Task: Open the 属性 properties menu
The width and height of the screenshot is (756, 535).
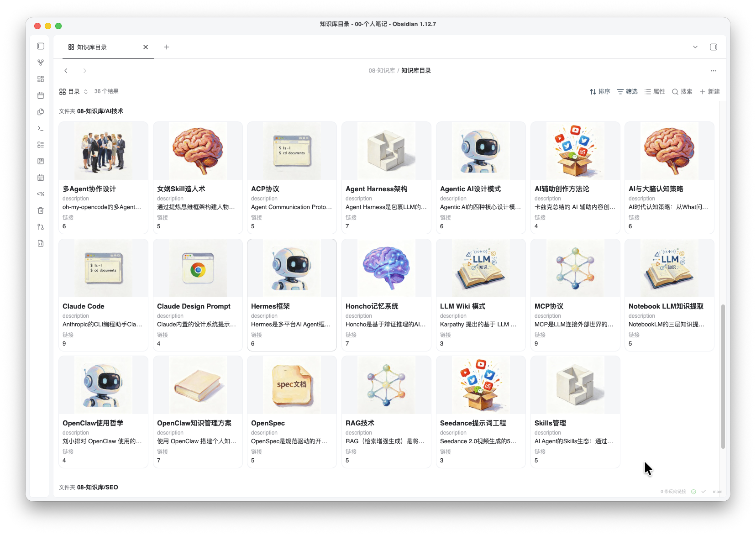Action: (x=655, y=92)
